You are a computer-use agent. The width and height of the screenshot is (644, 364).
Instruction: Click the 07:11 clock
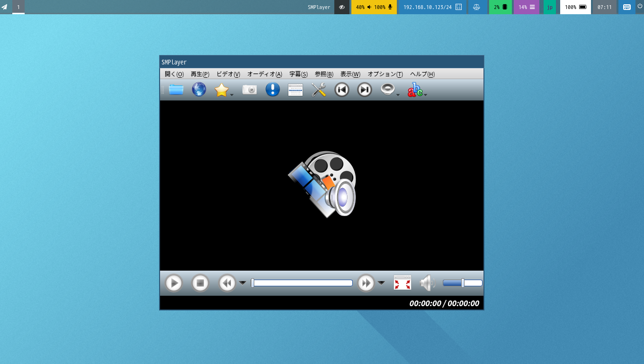click(x=605, y=7)
